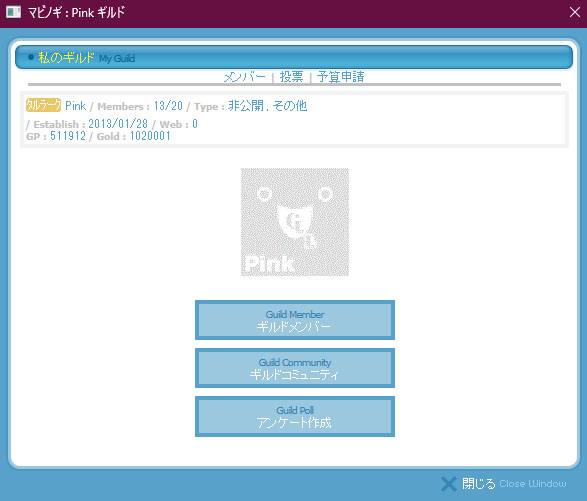
Task: Click the Establish date 2013/01/28
Action: pyautogui.click(x=118, y=124)
